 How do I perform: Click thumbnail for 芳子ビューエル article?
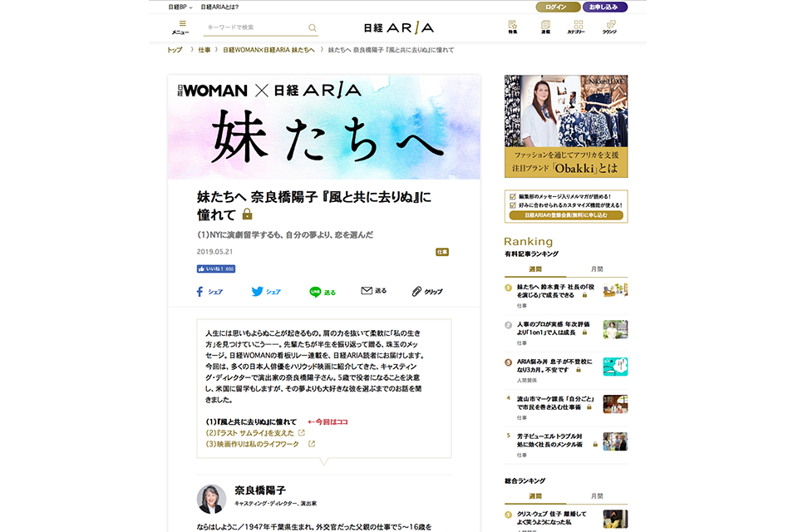click(615, 441)
